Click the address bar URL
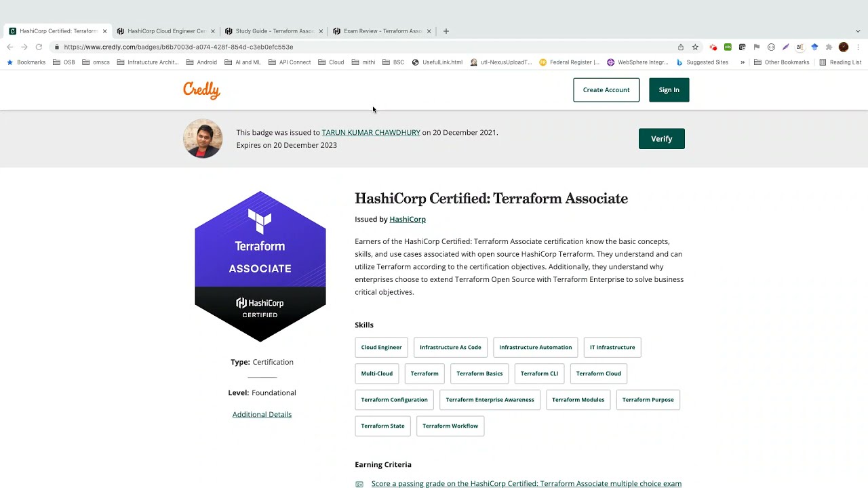The height and width of the screenshot is (488, 868). point(178,47)
